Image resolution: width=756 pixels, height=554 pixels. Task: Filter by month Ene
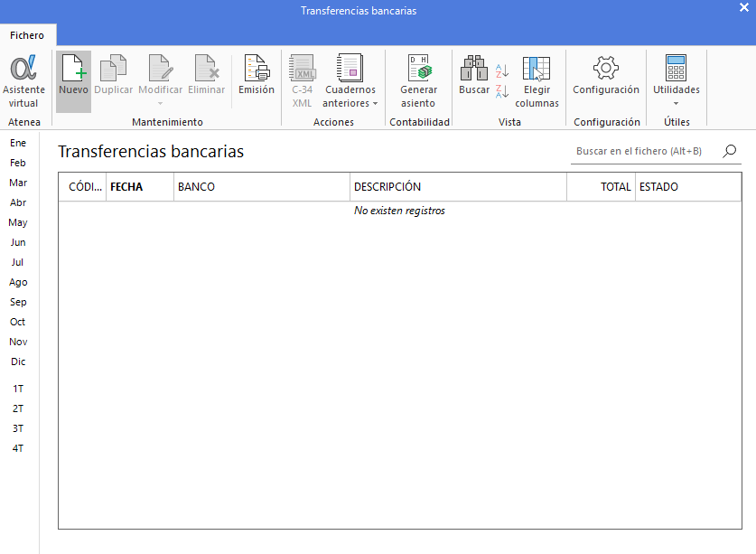(x=18, y=143)
